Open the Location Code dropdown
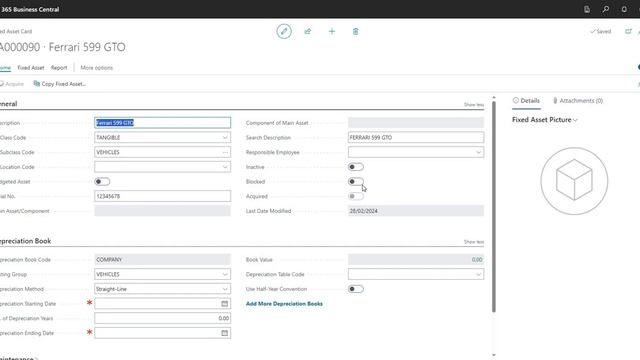640x360 pixels. [225, 167]
